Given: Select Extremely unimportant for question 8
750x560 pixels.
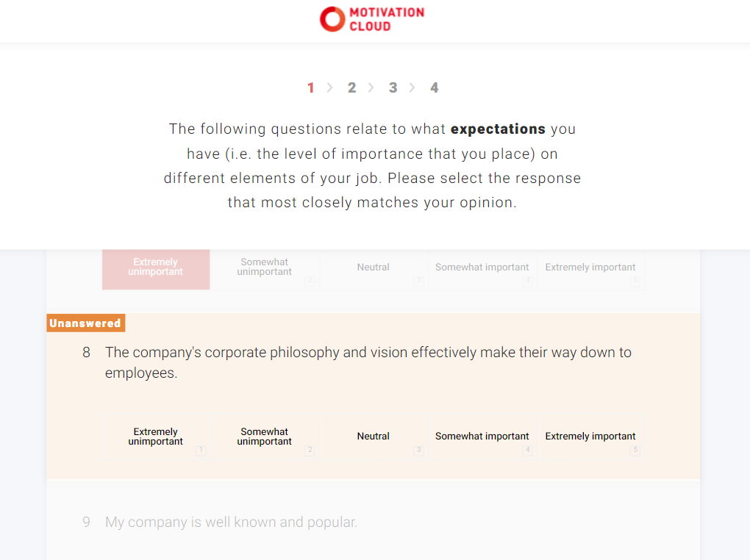Looking at the screenshot, I should click(x=156, y=437).
